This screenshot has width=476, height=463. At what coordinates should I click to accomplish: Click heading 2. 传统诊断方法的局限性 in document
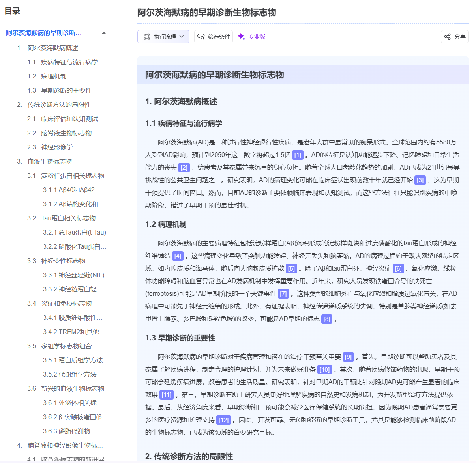(189, 456)
